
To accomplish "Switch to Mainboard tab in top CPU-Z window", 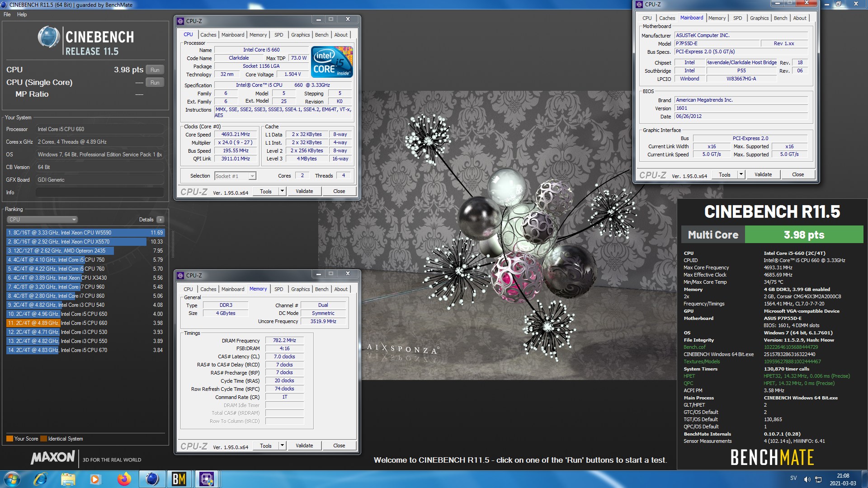I will pyautogui.click(x=233, y=35).
